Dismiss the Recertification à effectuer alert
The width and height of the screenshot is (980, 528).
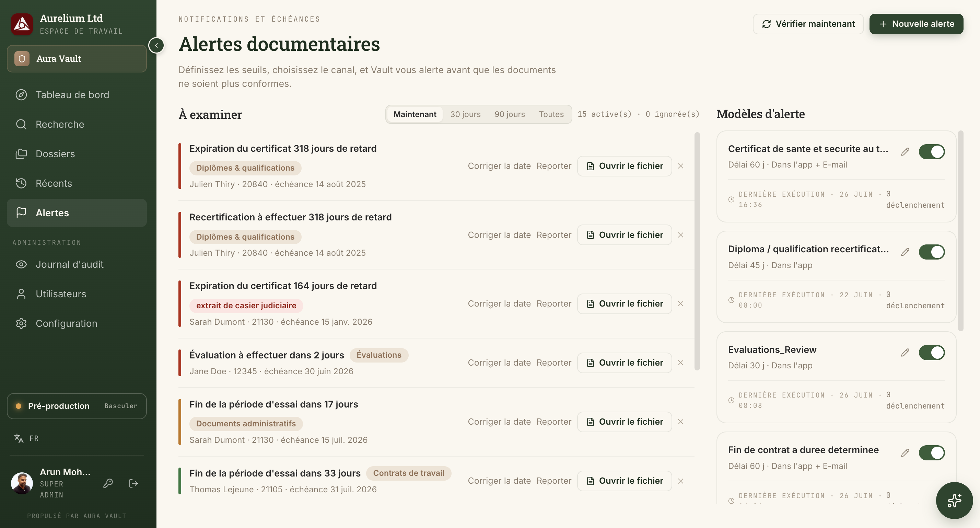pos(680,235)
